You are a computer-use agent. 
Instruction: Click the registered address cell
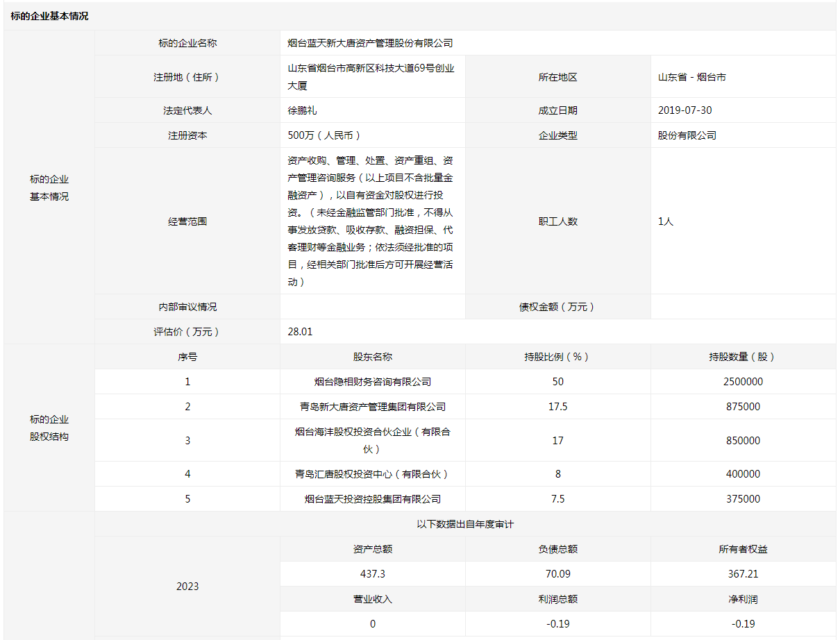click(371, 77)
